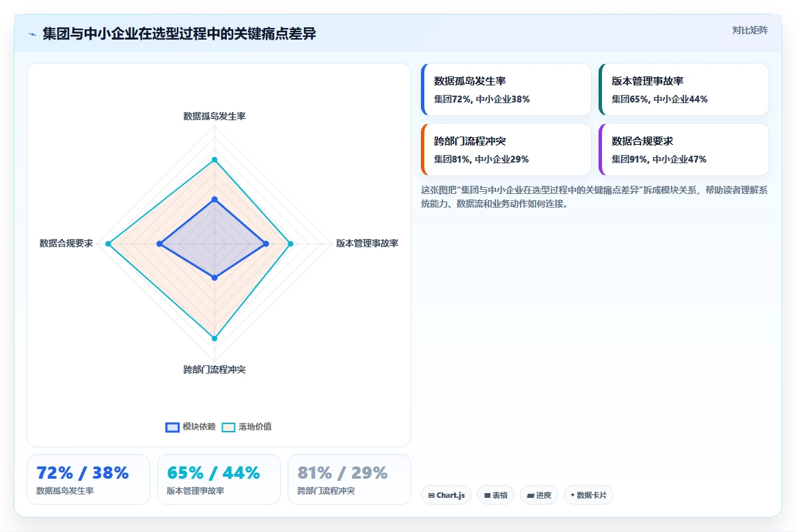The image size is (796, 532).
Task: Select the 版本管理事故率 card showing 集团65%
Action: click(x=684, y=89)
